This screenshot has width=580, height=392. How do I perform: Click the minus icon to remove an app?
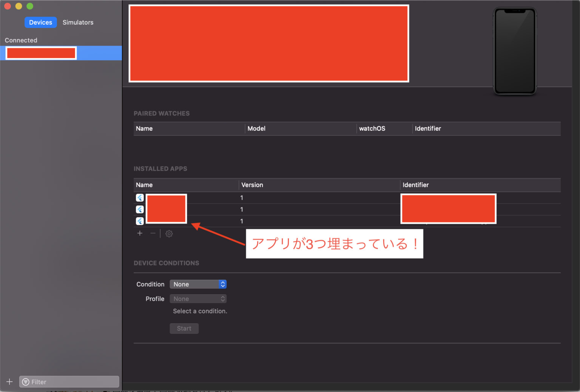[153, 233]
